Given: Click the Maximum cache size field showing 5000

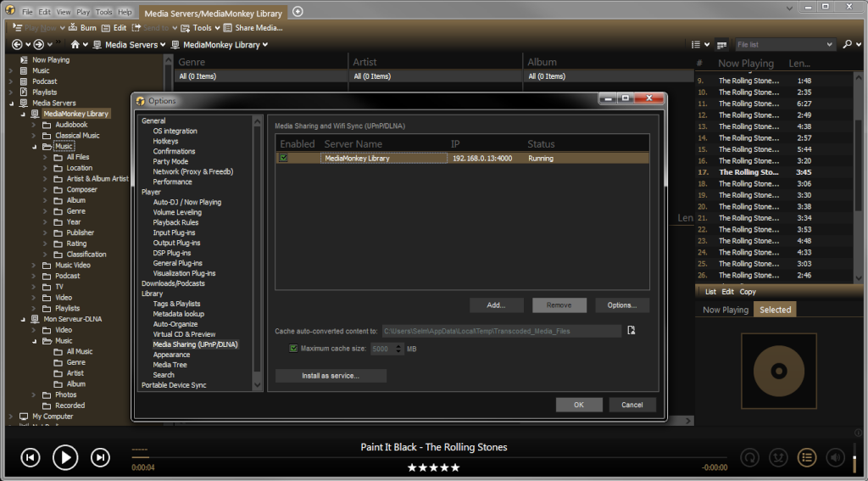Looking at the screenshot, I should click(x=387, y=350).
